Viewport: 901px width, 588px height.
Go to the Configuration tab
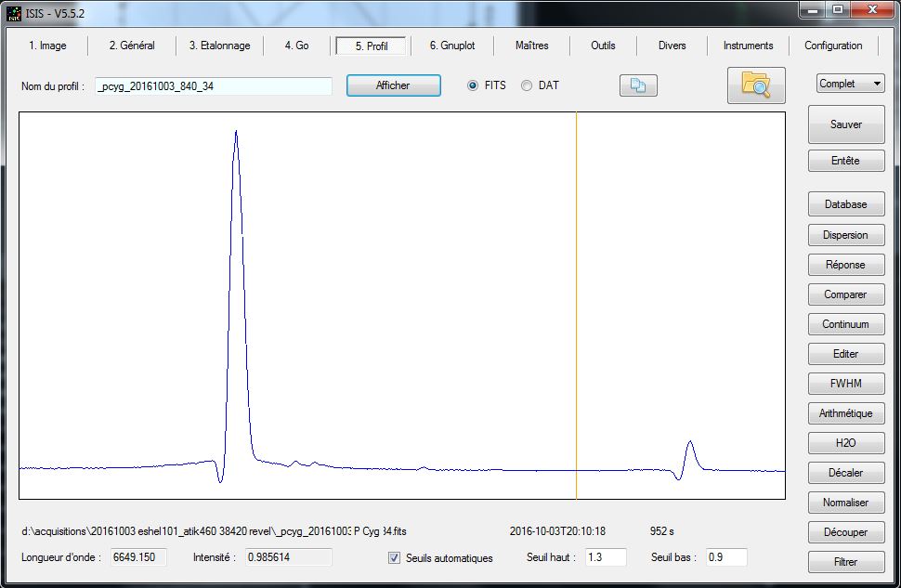(833, 46)
